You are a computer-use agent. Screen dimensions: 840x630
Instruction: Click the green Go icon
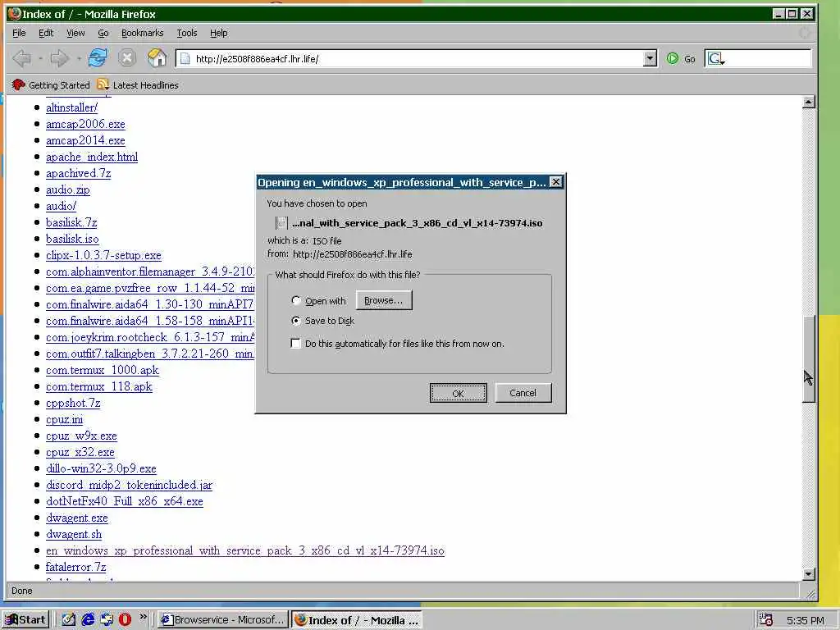[673, 58]
